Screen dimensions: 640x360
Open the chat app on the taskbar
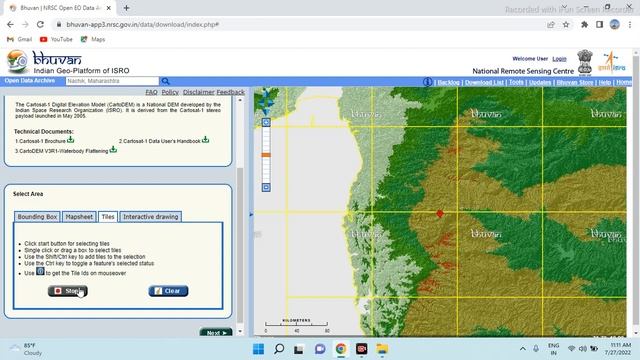320,349
